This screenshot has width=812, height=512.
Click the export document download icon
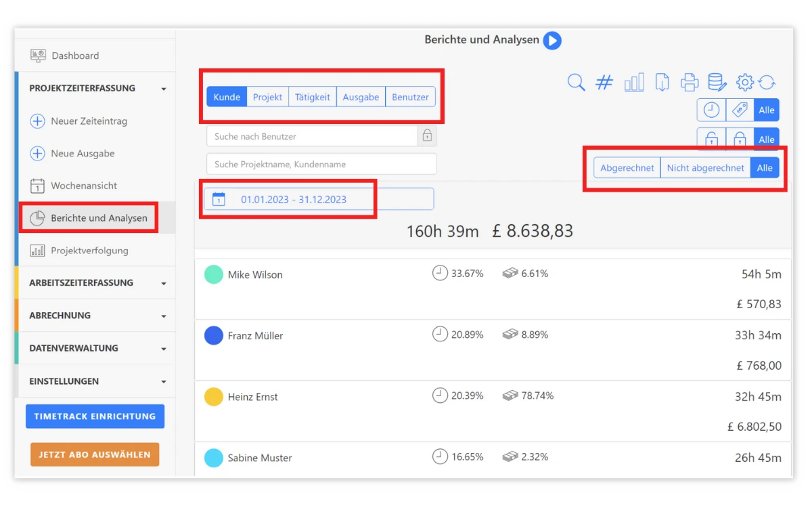[662, 83]
